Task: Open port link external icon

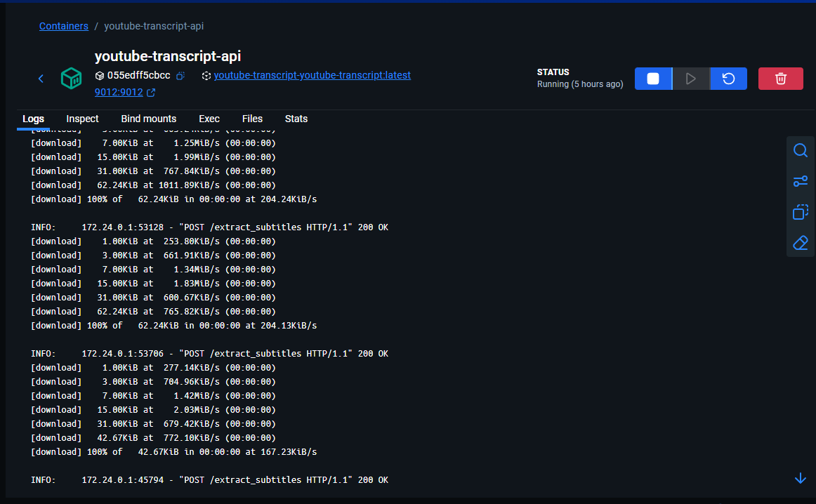Action: (x=151, y=93)
